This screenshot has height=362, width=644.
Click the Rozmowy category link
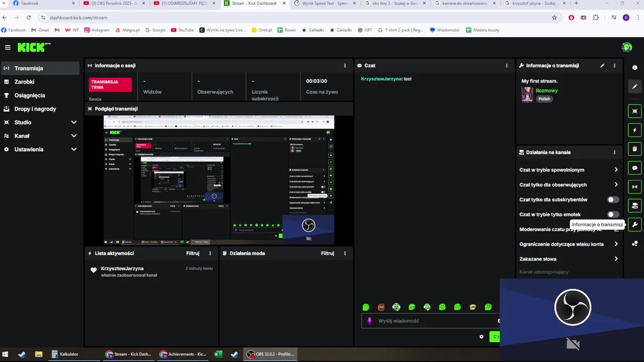coord(546,90)
